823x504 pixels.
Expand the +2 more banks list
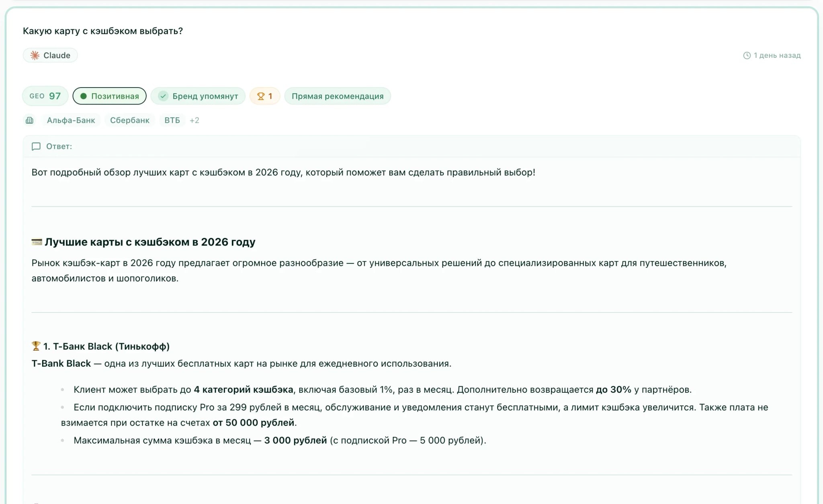(x=194, y=120)
